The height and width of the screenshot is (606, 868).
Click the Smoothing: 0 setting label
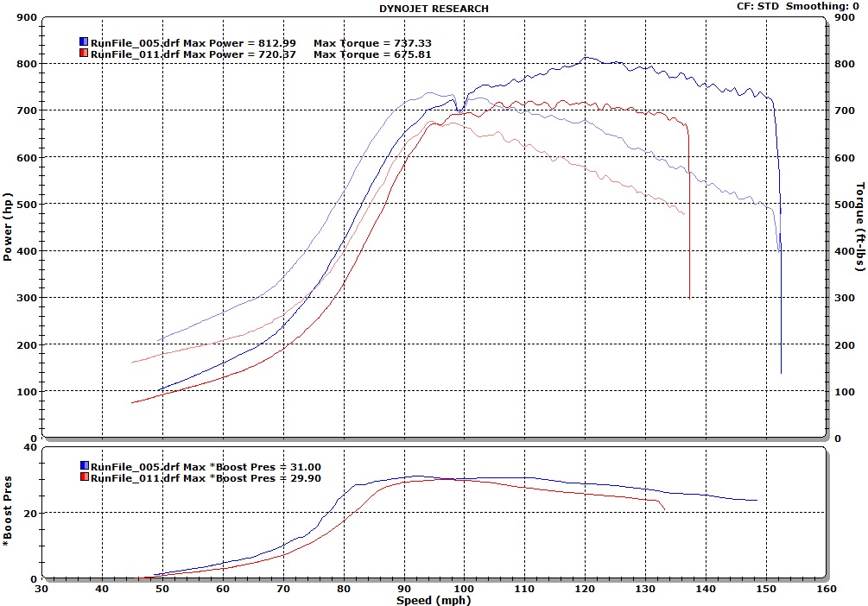point(822,6)
